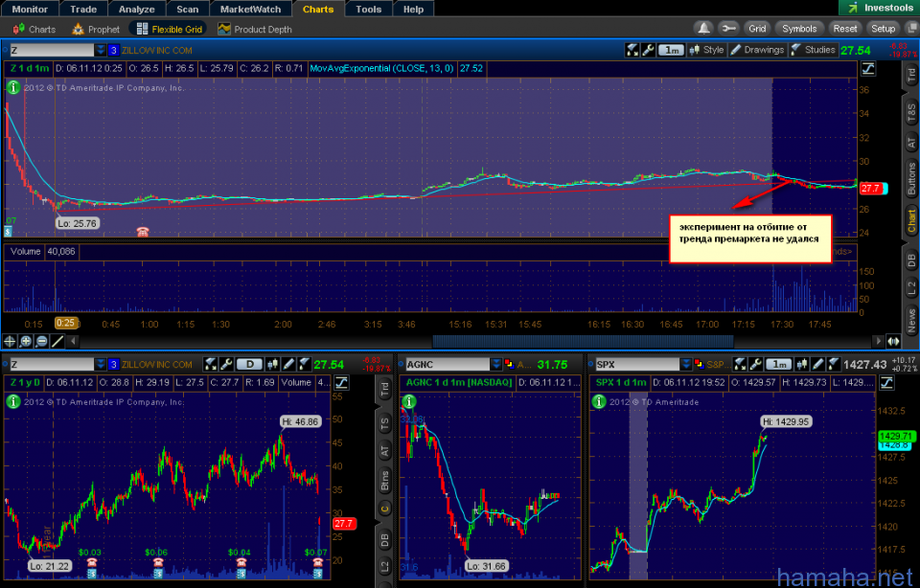Click the pencil drawings icon on Z daily chart
920x588 pixels.
(288, 364)
